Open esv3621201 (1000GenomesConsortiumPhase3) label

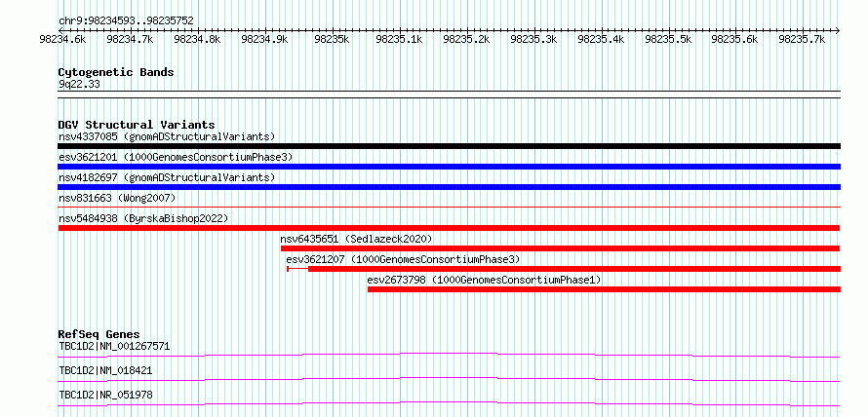click(x=176, y=157)
